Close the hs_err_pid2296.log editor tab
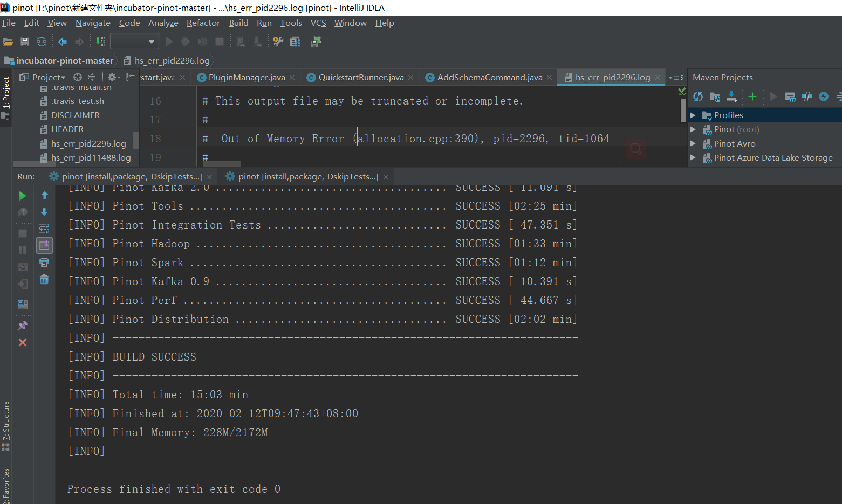Viewport: 842px width, 504px height. tap(658, 78)
